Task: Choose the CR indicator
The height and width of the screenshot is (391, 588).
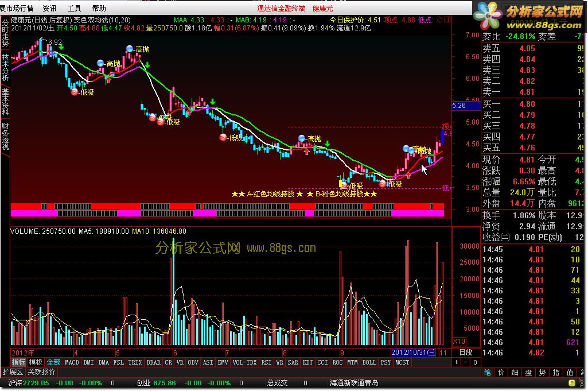Action: coord(169,362)
